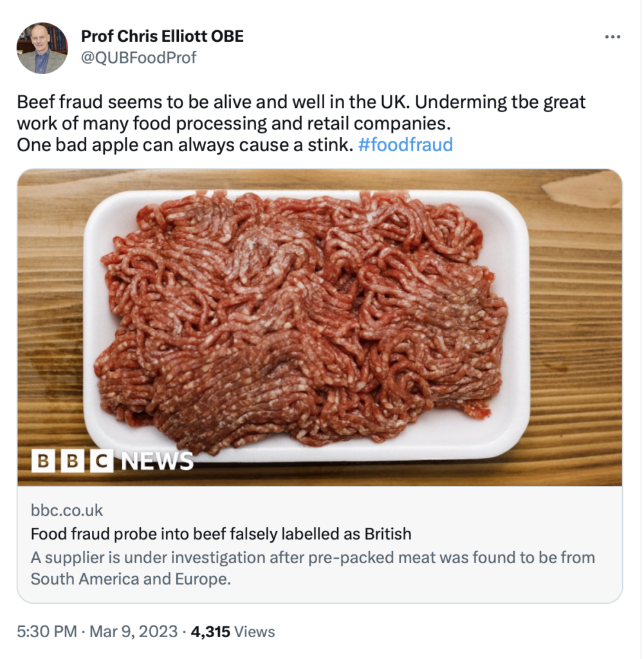The height and width of the screenshot is (659, 644).
Task: Click the BBC NEWS logo on the image
Action: coord(112,460)
